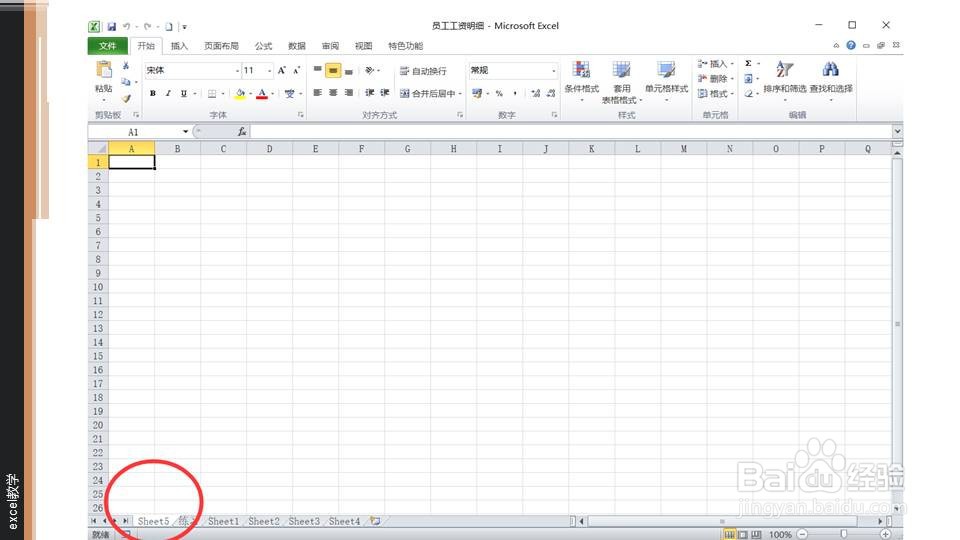The width and height of the screenshot is (960, 540).
Task: Right-align the cell text
Action: tap(348, 93)
